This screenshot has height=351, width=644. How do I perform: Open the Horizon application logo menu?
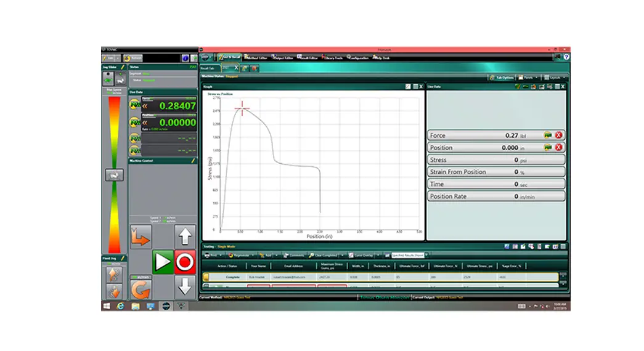coord(206,58)
